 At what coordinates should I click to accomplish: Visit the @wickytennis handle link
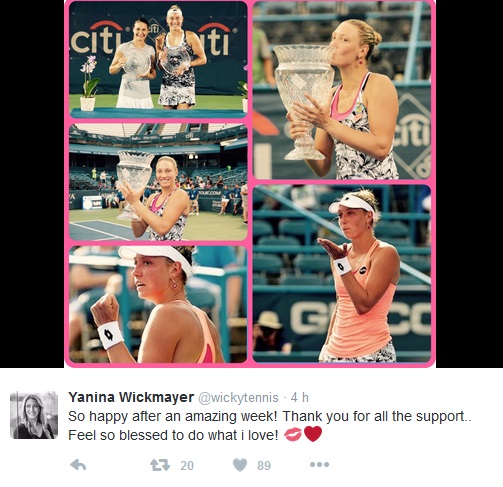(x=238, y=397)
